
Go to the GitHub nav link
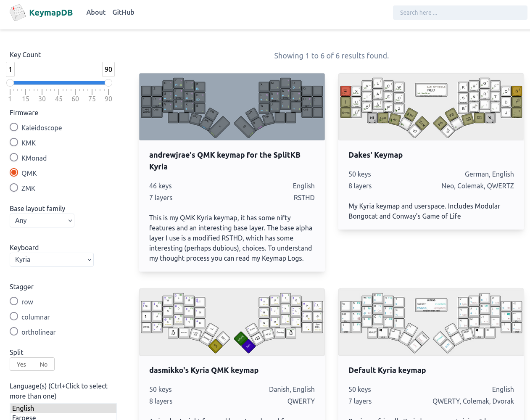[123, 12]
